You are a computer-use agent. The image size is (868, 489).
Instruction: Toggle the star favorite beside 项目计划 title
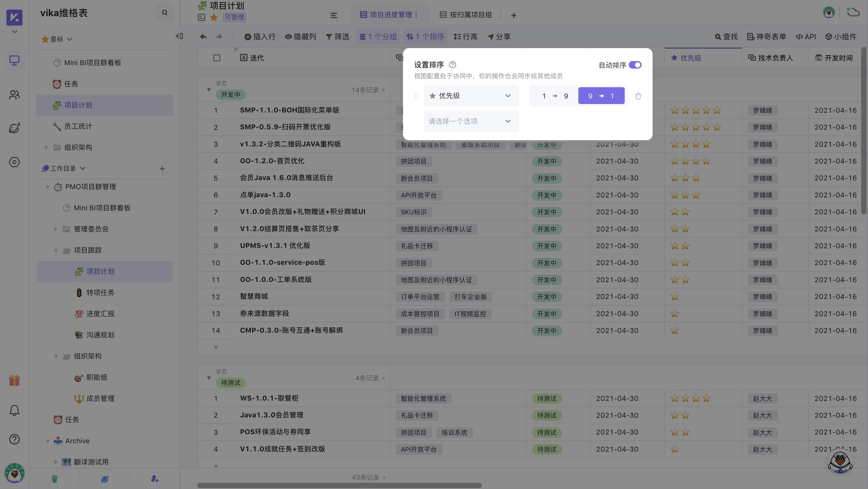point(214,17)
